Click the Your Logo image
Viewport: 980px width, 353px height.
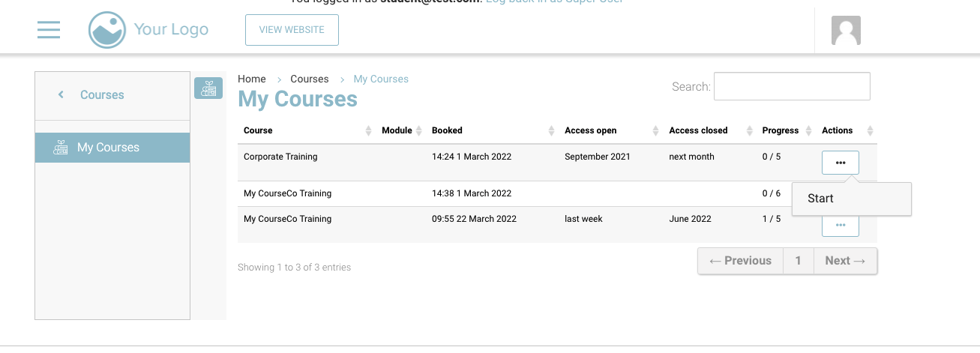click(107, 30)
